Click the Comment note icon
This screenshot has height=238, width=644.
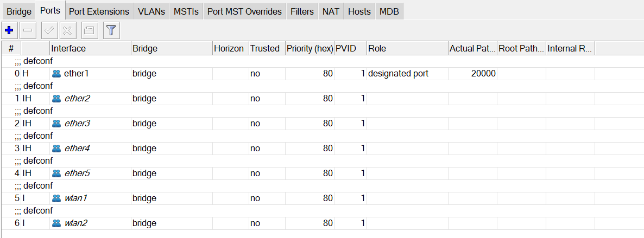[x=90, y=30]
